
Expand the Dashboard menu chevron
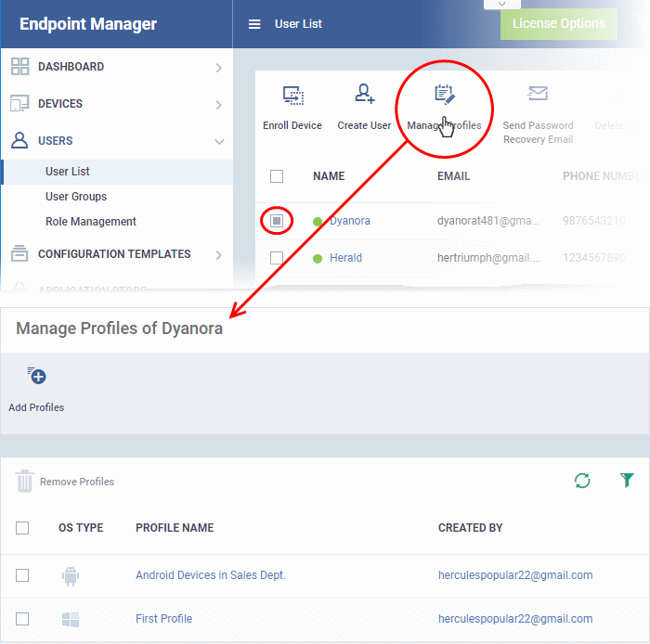219,68
